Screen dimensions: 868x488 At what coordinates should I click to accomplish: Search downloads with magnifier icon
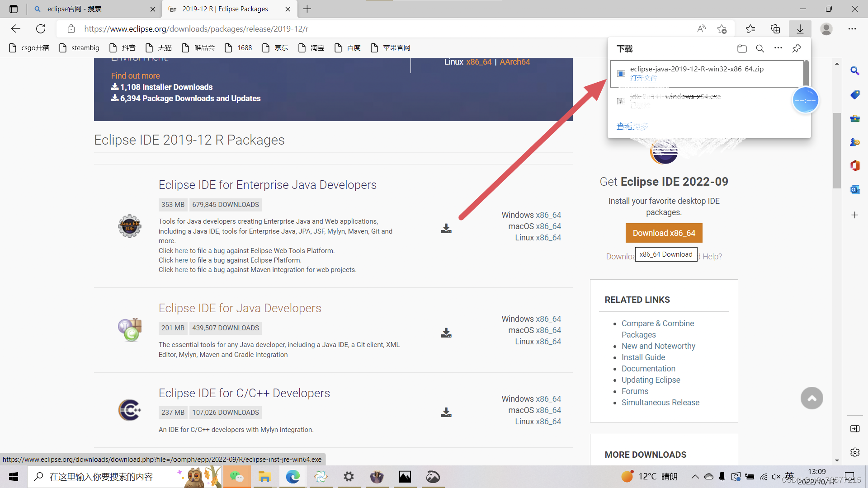point(760,48)
